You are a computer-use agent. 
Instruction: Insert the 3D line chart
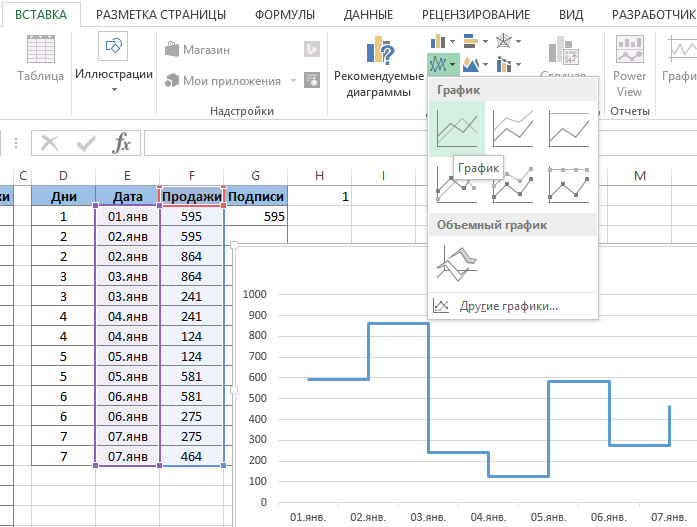pyautogui.click(x=456, y=261)
